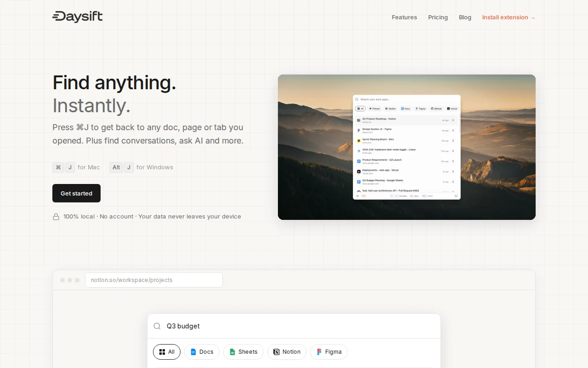Click the Daysift logo
Image resolution: width=588 pixels, height=368 pixels.
click(77, 17)
